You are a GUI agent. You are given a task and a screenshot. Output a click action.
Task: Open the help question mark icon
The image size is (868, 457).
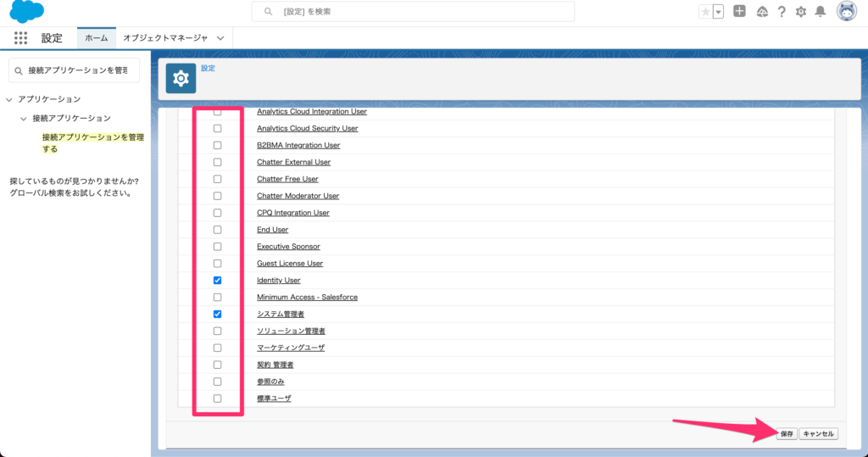(x=781, y=12)
